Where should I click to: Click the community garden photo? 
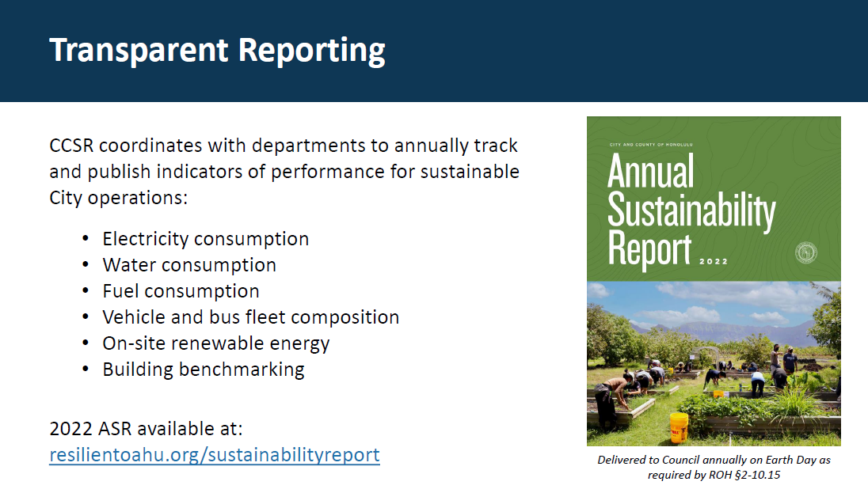714,363
